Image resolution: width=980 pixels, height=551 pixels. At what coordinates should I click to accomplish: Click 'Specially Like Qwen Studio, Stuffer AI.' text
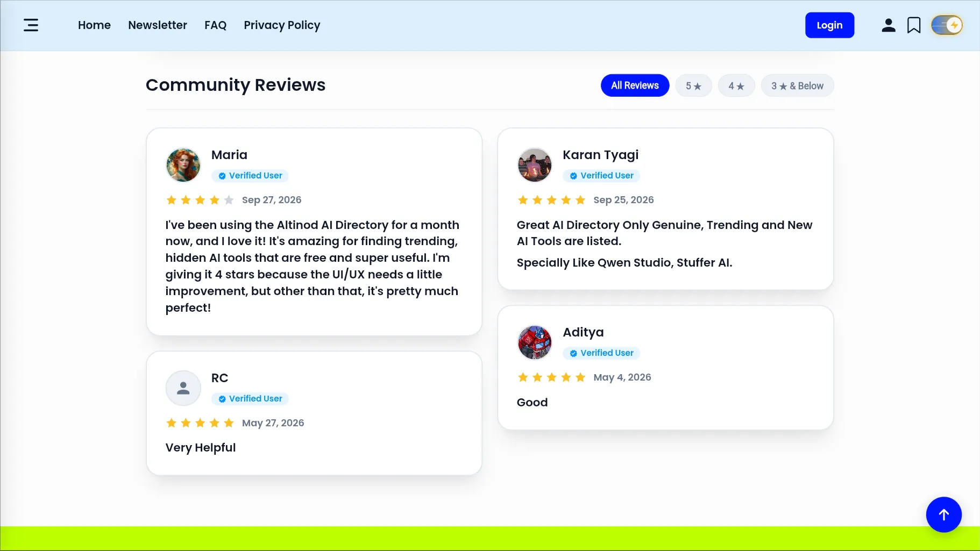(624, 263)
